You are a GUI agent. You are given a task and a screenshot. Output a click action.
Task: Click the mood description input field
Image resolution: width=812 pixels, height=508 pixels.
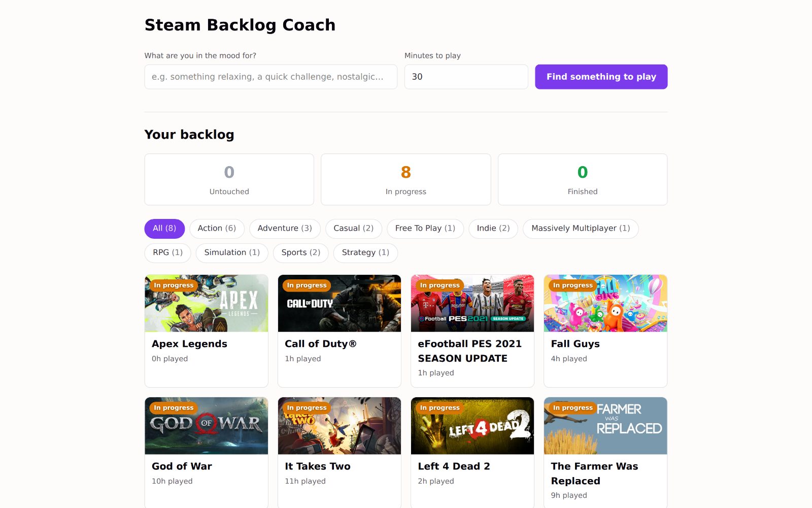point(270,77)
